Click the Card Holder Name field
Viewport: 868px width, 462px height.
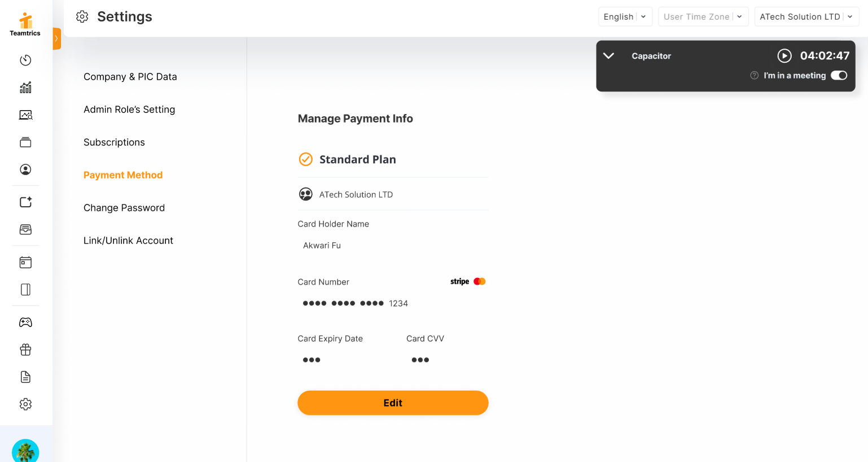[x=392, y=246]
